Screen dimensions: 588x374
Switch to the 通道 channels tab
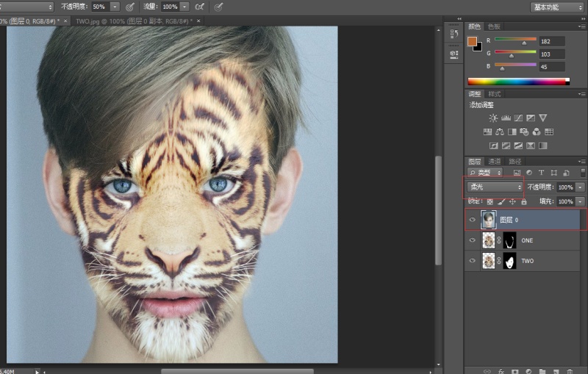(x=494, y=162)
